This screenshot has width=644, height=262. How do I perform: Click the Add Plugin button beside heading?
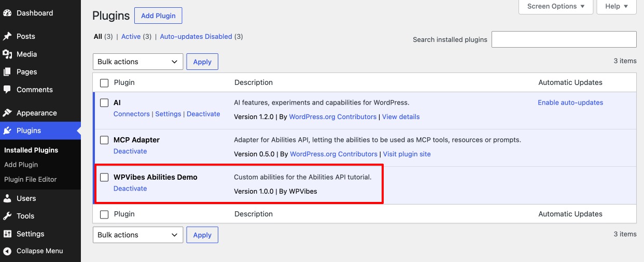(x=158, y=16)
